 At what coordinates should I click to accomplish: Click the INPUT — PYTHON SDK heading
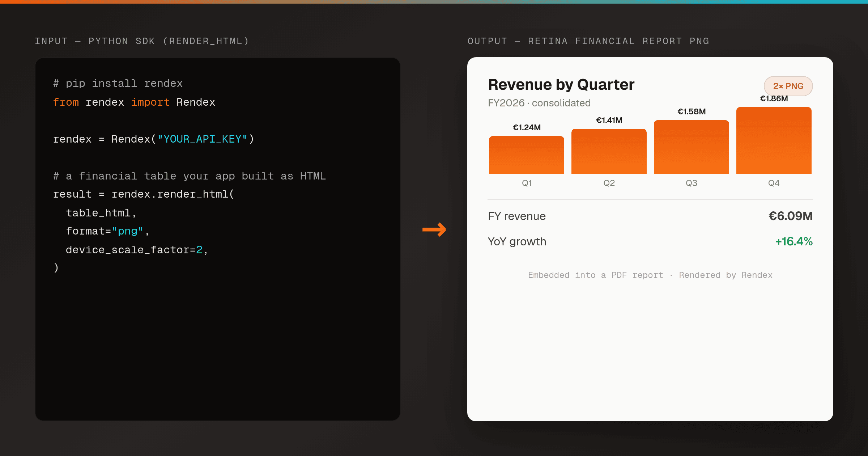142,41
